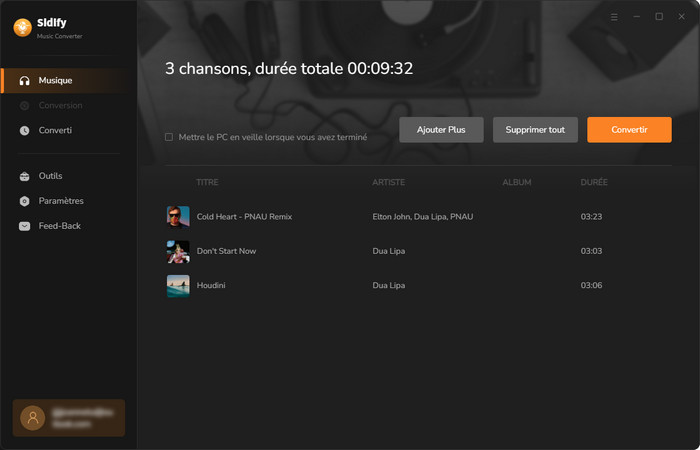Click the Supprimer tout button
Screen dimensions: 700x450
(x=535, y=130)
